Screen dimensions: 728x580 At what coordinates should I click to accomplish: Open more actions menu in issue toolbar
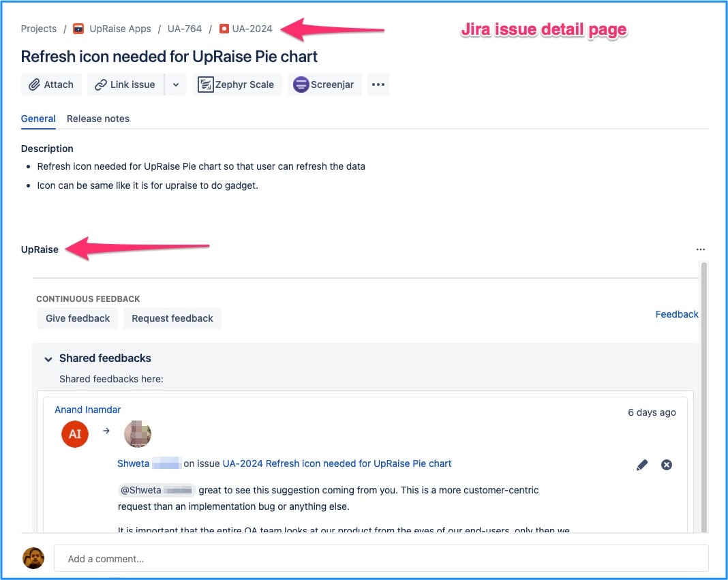click(x=378, y=85)
